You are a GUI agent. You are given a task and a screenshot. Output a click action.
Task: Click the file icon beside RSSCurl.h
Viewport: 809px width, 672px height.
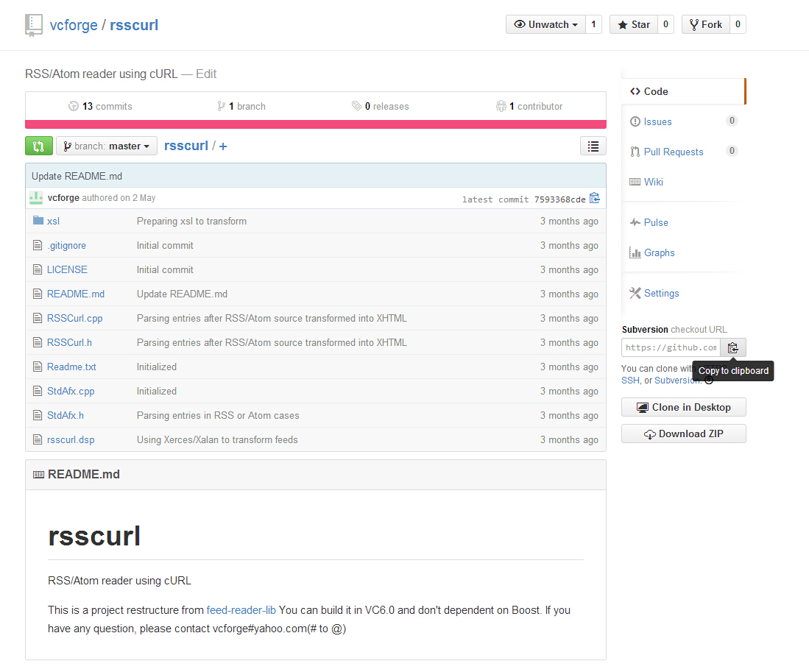[38, 342]
